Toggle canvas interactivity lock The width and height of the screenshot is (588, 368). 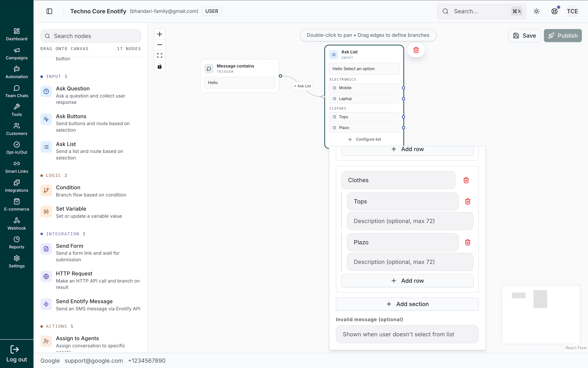click(x=160, y=66)
